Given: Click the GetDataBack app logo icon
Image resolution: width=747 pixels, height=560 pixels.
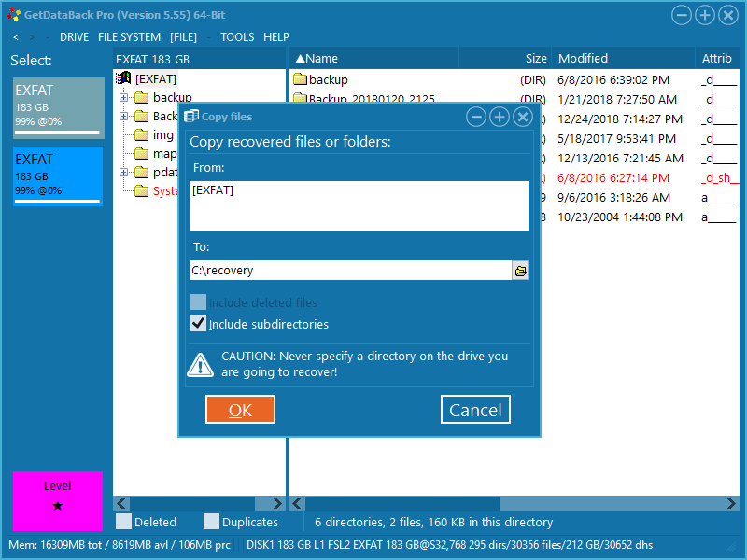Looking at the screenshot, I should pyautogui.click(x=13, y=15).
